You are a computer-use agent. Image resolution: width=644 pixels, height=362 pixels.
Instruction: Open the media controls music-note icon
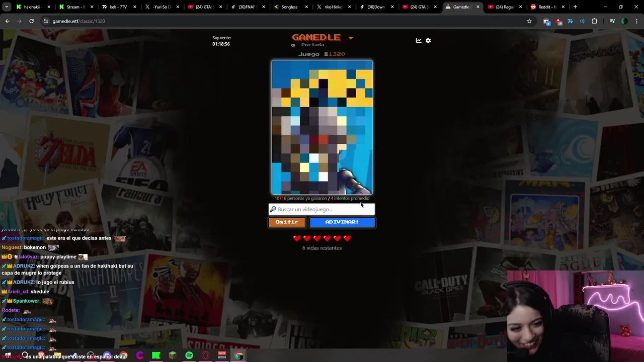612,21
